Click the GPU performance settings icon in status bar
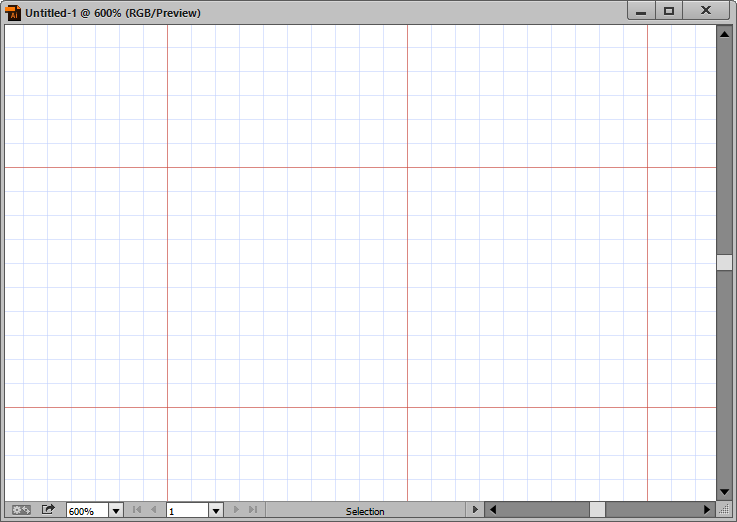Viewport: 737px width, 522px height. pos(21,510)
